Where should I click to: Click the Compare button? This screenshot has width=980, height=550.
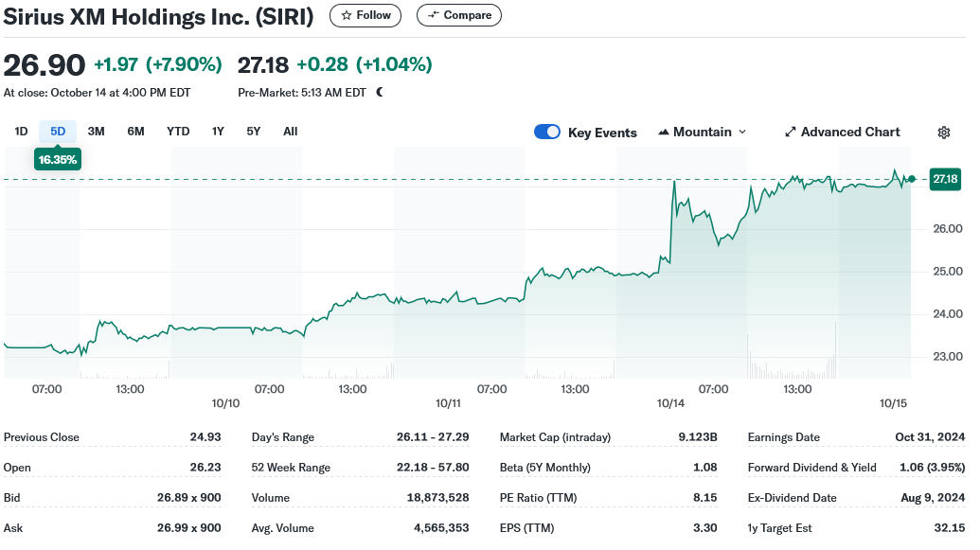(458, 16)
